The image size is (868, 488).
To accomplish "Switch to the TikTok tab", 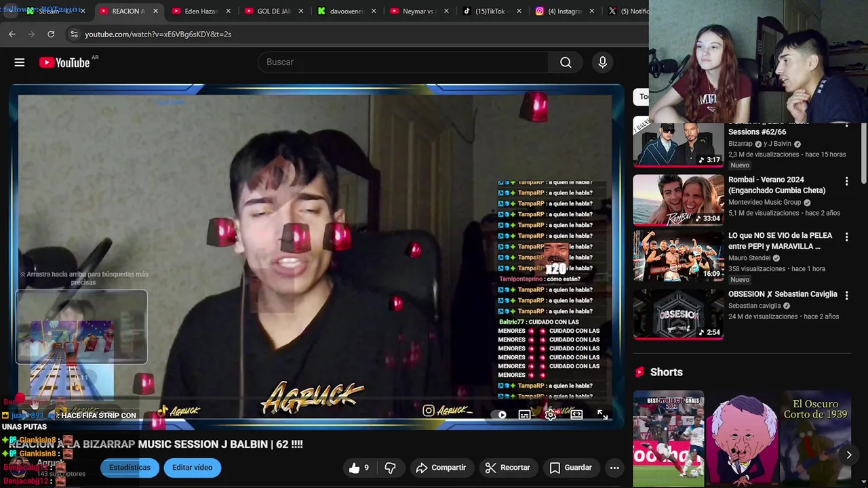I will pos(492,11).
